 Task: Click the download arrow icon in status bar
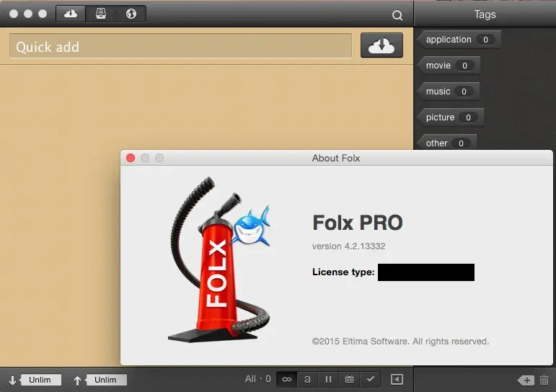12,380
